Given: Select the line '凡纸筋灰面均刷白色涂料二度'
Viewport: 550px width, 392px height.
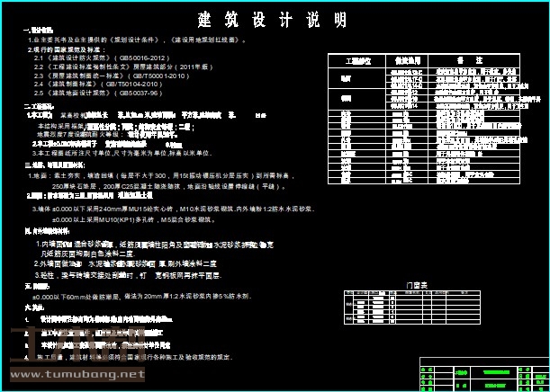Looking at the screenshot, I should point(88,254).
